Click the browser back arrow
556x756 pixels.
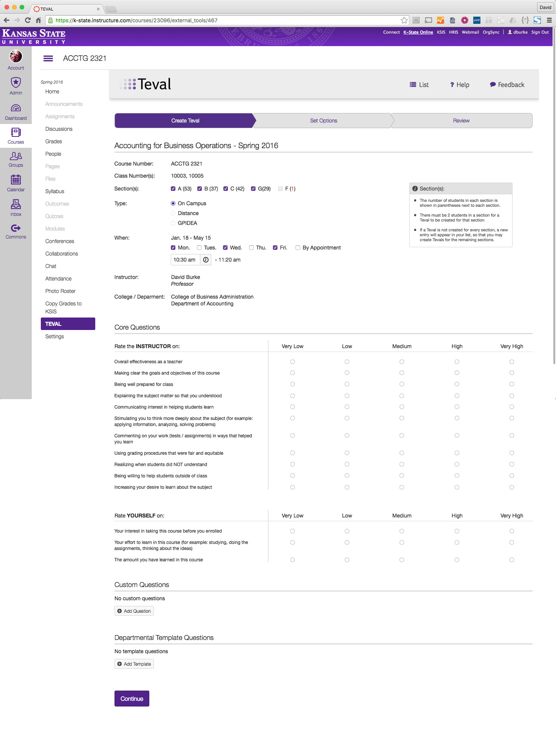pos(6,20)
